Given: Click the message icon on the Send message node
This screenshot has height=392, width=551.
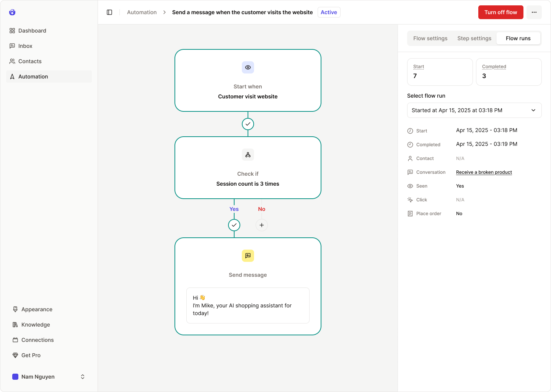Looking at the screenshot, I should (x=248, y=256).
